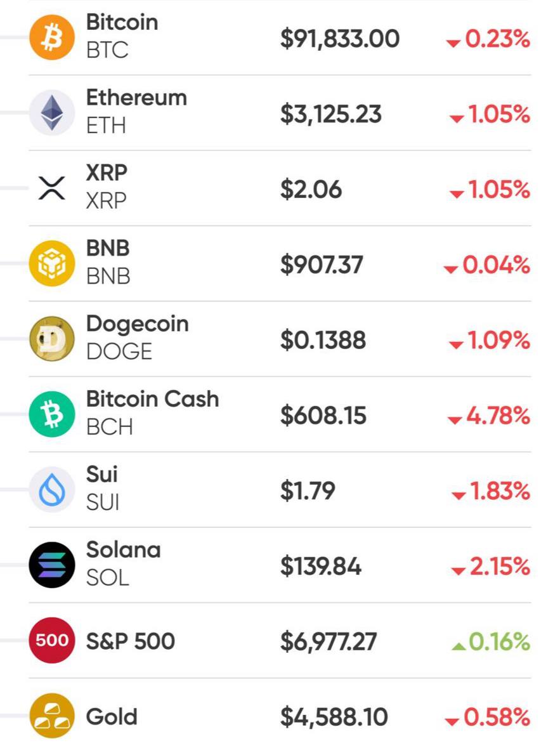The width and height of the screenshot is (560, 748).
Task: Click the Gold bars icon
Action: (51, 716)
